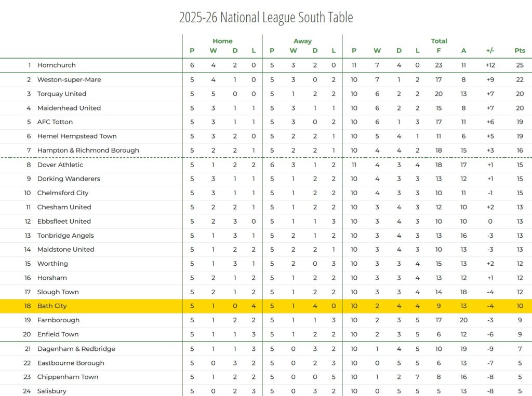The width and height of the screenshot is (532, 396).
Task: Select the Away group header
Action: pos(302,41)
